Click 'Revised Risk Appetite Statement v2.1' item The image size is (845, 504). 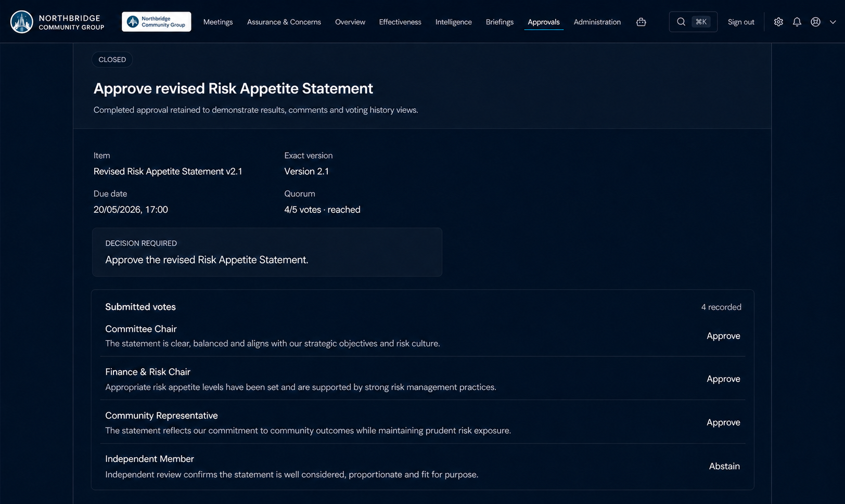[x=168, y=171]
